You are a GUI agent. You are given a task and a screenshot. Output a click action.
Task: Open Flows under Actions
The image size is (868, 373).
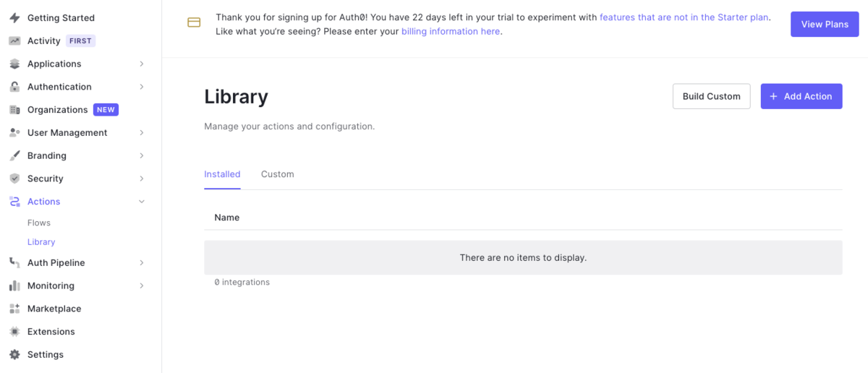pyautogui.click(x=39, y=223)
